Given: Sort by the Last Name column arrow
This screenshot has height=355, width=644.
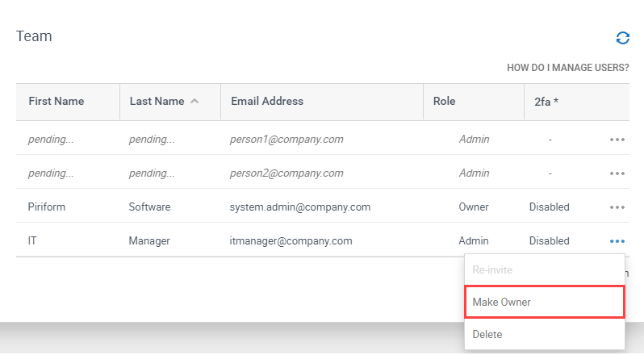Looking at the screenshot, I should pos(194,101).
